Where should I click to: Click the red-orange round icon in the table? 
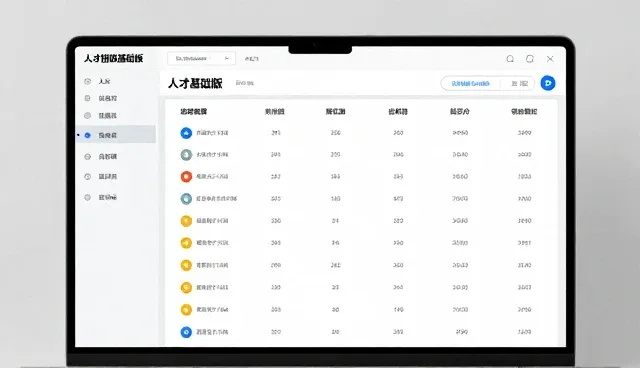186,177
